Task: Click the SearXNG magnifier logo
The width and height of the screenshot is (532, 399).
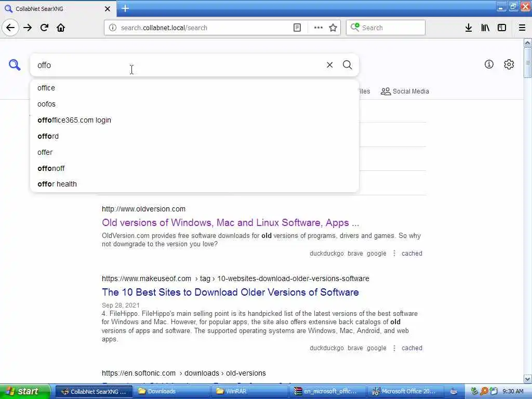Action: [15, 64]
